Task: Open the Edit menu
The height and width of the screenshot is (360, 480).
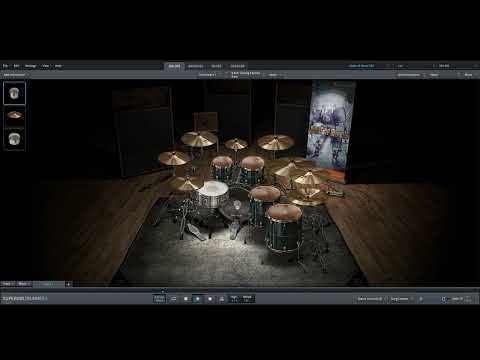Action: point(16,66)
